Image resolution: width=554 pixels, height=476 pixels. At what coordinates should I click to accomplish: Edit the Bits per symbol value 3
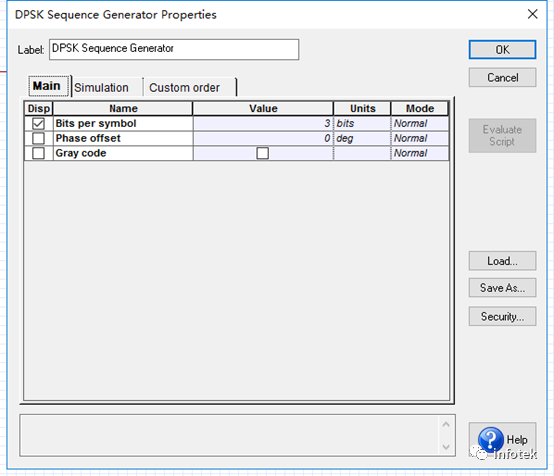(263, 123)
